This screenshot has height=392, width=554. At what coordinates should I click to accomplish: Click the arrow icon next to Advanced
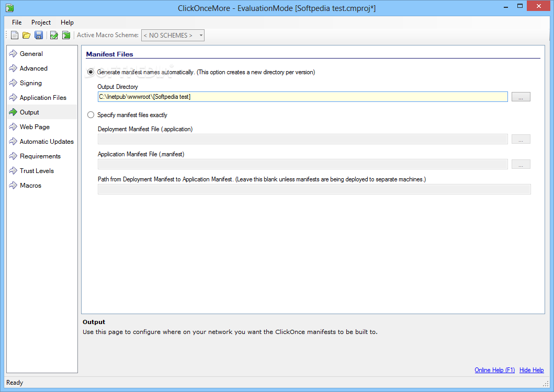tap(13, 68)
